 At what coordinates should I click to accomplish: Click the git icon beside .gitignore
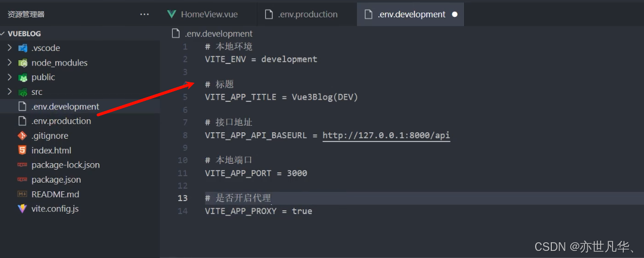pyautogui.click(x=22, y=136)
